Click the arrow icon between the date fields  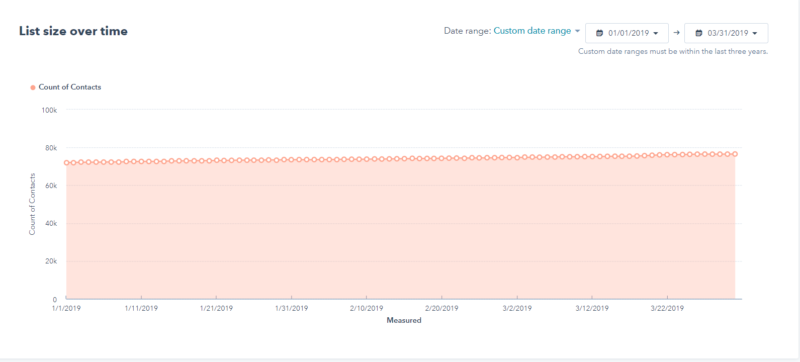(x=677, y=33)
